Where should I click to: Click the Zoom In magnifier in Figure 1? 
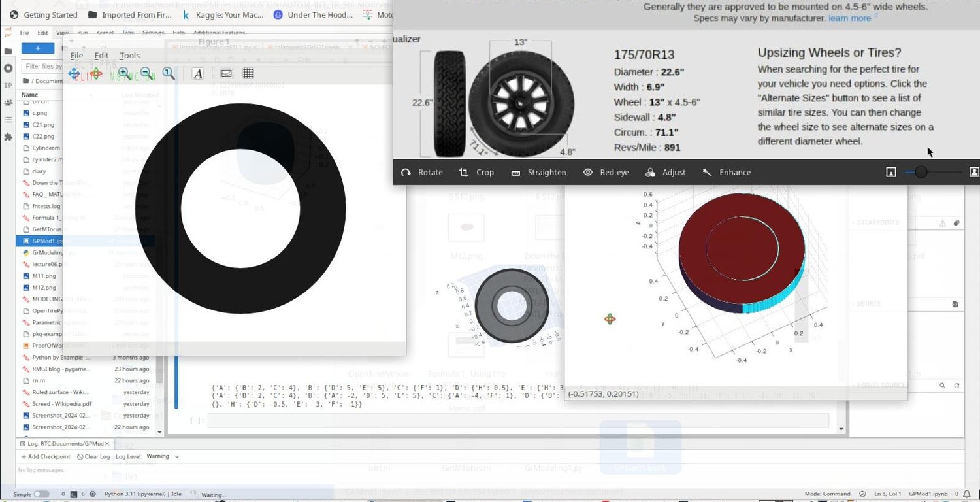(x=123, y=73)
